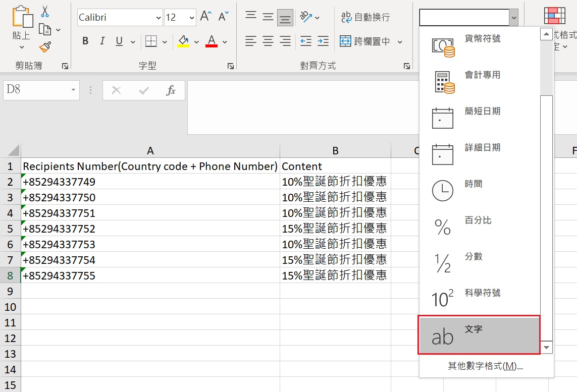This screenshot has height=392, width=577.
Task: Open the font name Calibri dropdown
Action: point(159,18)
